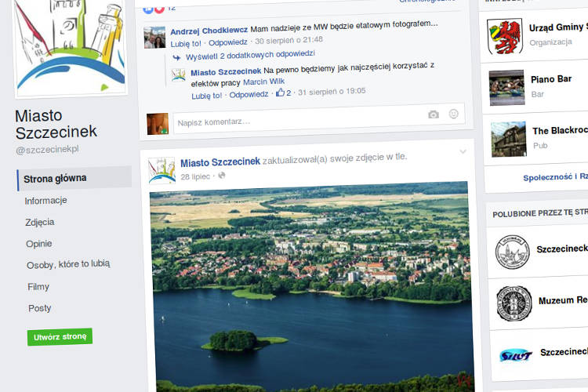
Task: Click Andrzej Chodkiewcz's avatar
Action: coord(154,38)
